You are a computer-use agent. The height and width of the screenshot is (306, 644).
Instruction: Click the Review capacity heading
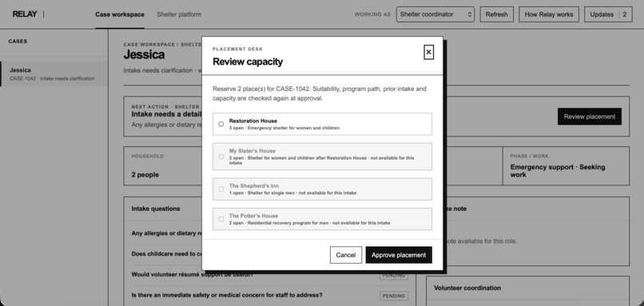point(248,62)
